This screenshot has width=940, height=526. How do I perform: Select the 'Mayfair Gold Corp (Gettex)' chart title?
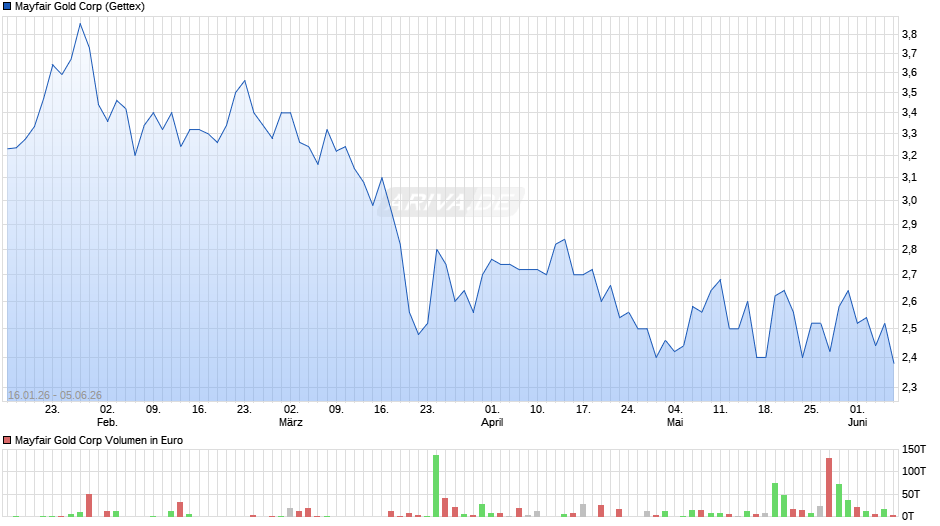(80, 7)
